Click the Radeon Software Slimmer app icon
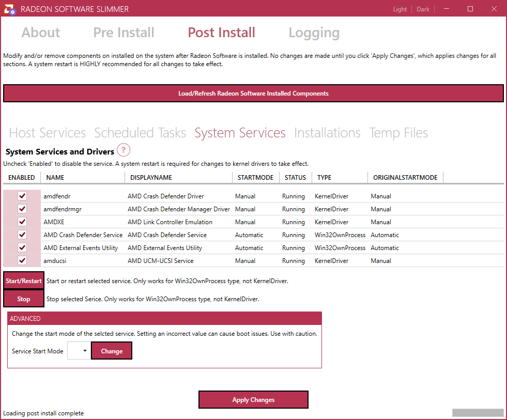Viewport: 507px width, 420px height. [x=9, y=9]
